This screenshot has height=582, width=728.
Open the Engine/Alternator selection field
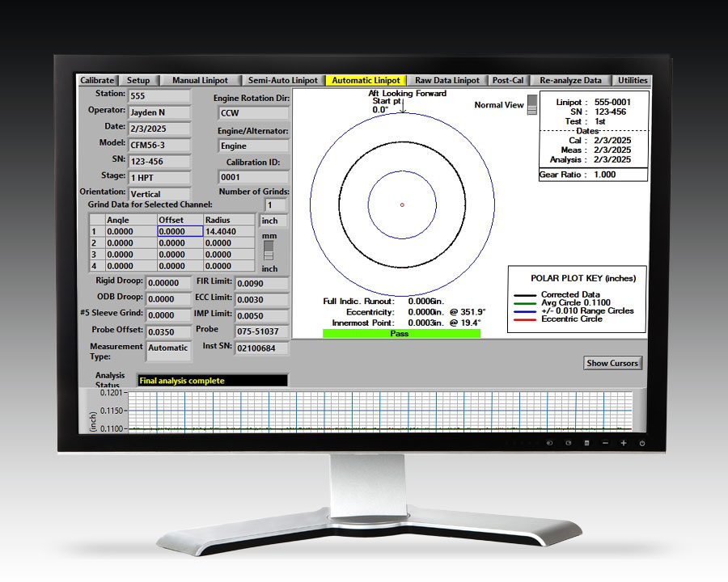(252, 146)
